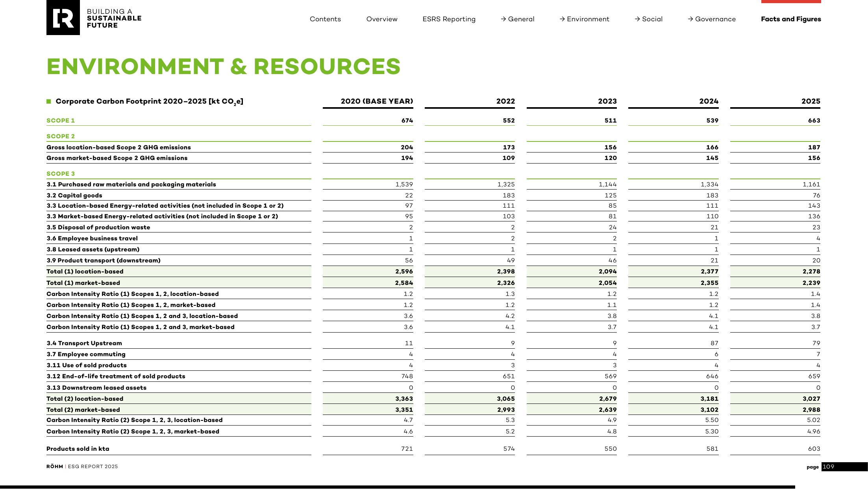Select the Total (2) location-based row label
This screenshot has height=489, width=868.
[x=85, y=399]
